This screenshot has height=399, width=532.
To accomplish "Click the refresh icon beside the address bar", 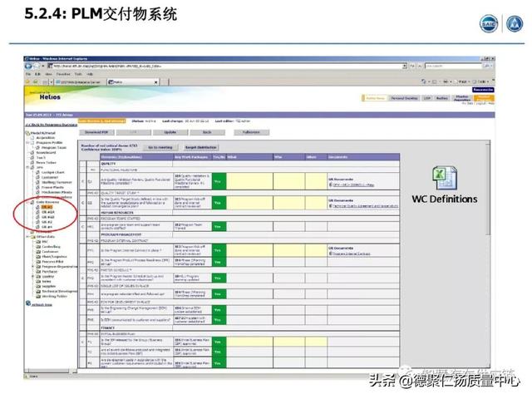I will pyautogui.click(x=412, y=66).
